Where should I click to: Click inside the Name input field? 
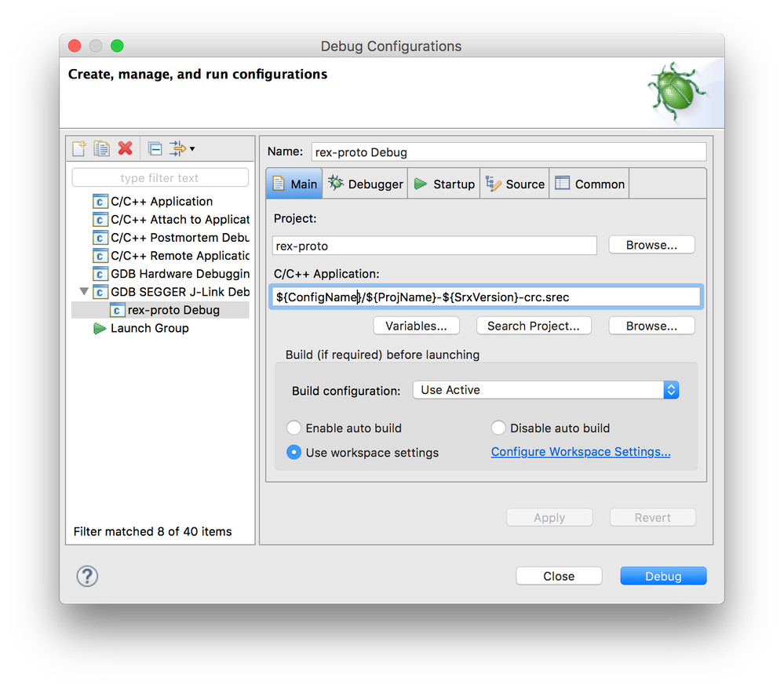click(x=510, y=151)
